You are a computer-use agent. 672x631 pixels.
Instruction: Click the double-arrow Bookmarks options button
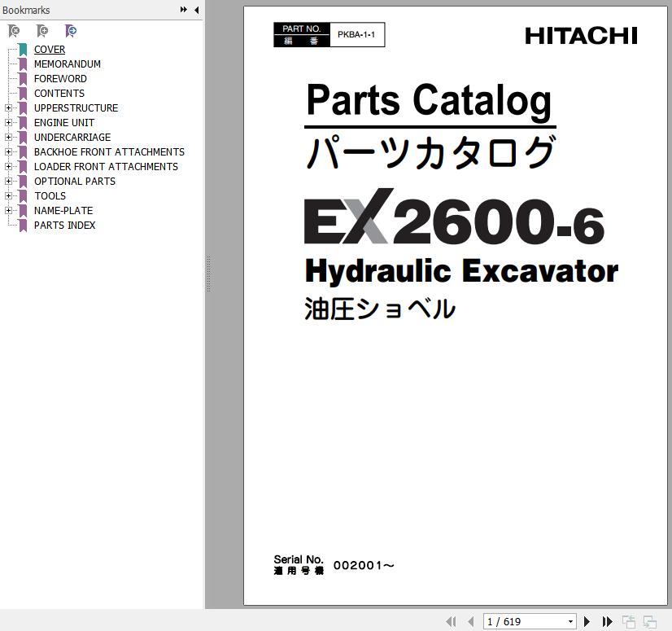click(184, 10)
